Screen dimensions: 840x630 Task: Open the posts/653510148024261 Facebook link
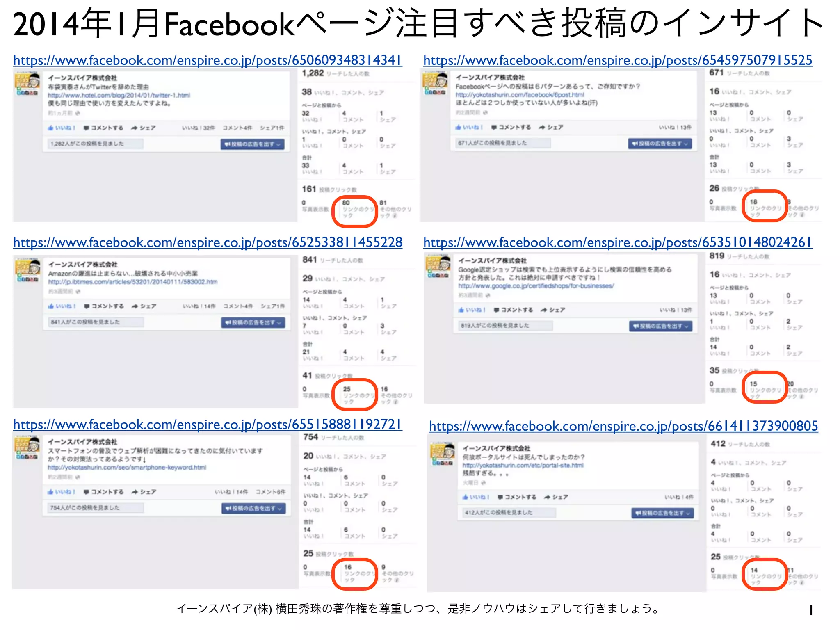coord(618,242)
